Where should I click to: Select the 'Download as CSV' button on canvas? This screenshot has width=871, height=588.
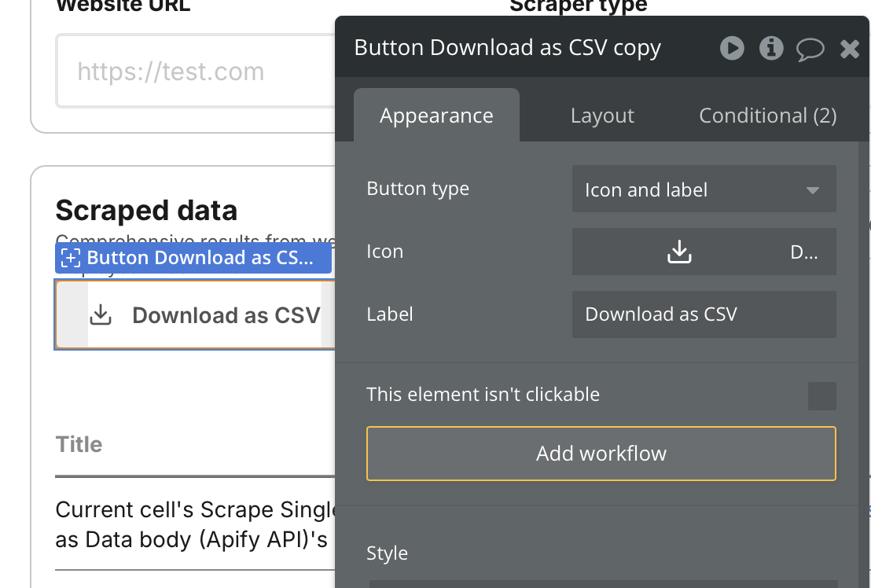[x=193, y=314]
